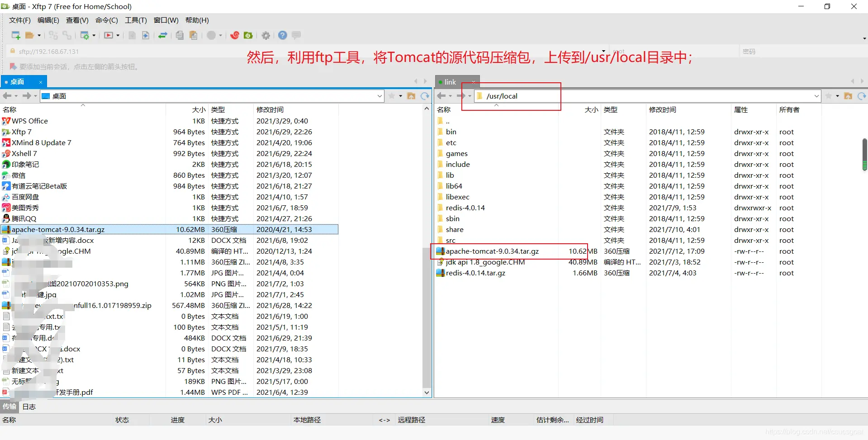
Task: Click the session properties gear-window icon
Action: [85, 35]
